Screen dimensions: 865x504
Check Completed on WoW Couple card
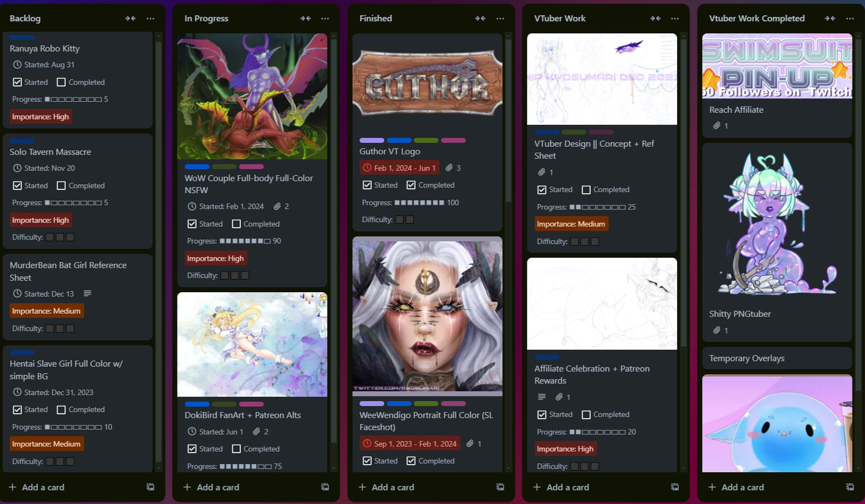click(237, 224)
